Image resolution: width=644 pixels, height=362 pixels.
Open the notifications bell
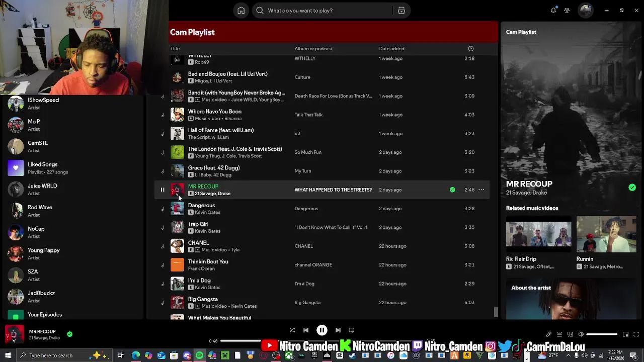553,11
